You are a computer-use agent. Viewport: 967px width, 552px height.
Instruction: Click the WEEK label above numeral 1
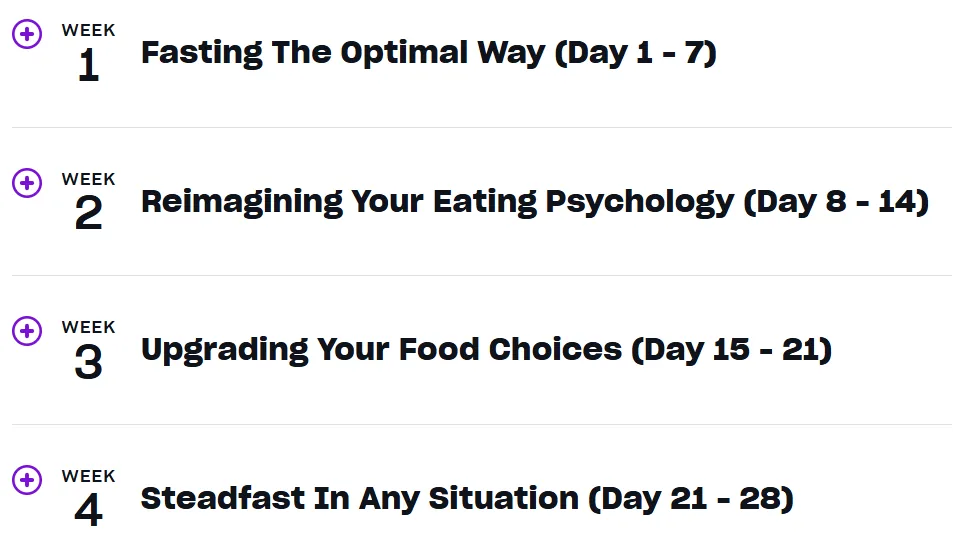tap(89, 30)
